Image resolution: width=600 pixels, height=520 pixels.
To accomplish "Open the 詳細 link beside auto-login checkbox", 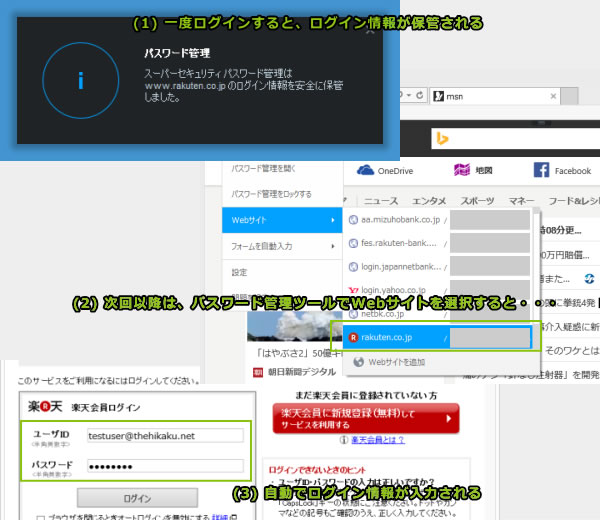I will coord(220,517).
